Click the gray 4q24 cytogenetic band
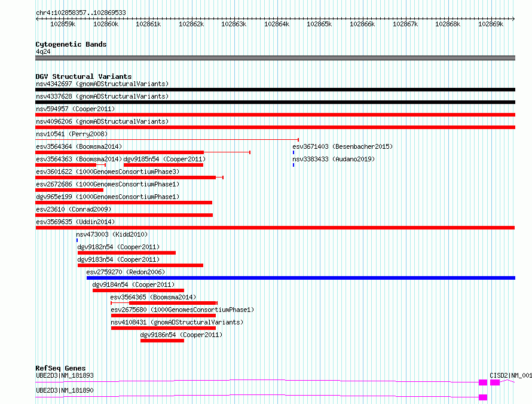This screenshot has height=404, width=532. click(x=275, y=58)
